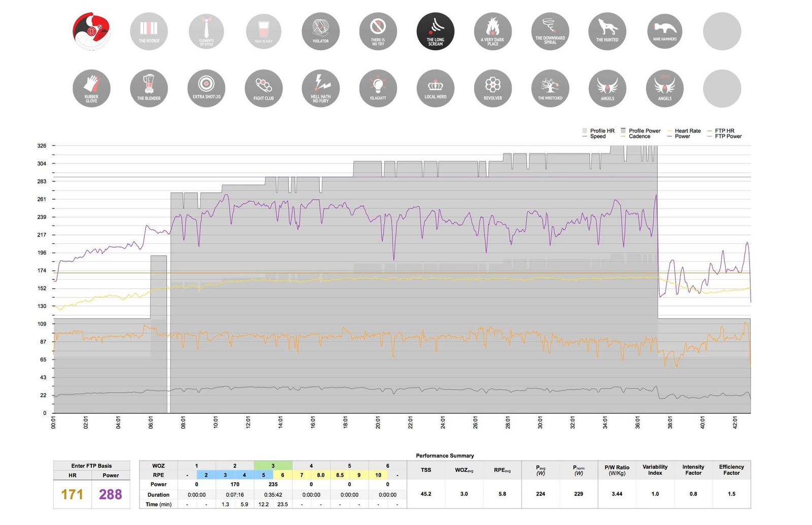Select The Downward Spiral badge
The height and width of the screenshot is (525, 812).
[550, 31]
